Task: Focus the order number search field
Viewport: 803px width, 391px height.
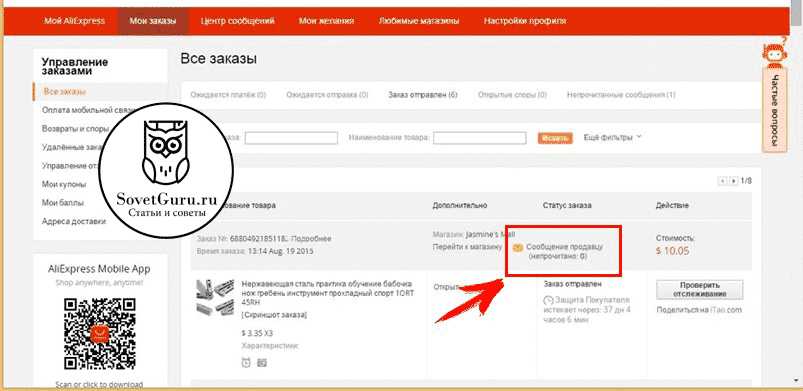Action: click(291, 138)
